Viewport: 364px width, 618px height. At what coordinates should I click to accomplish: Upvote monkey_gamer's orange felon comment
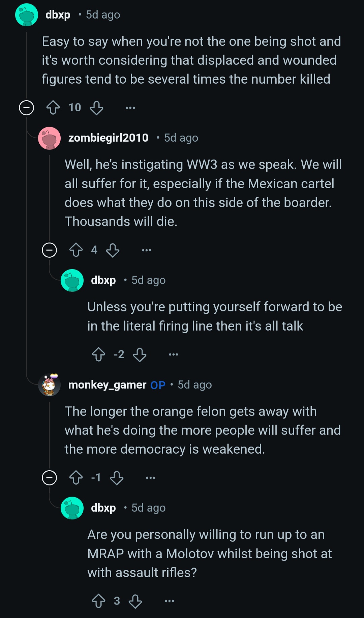click(x=76, y=478)
